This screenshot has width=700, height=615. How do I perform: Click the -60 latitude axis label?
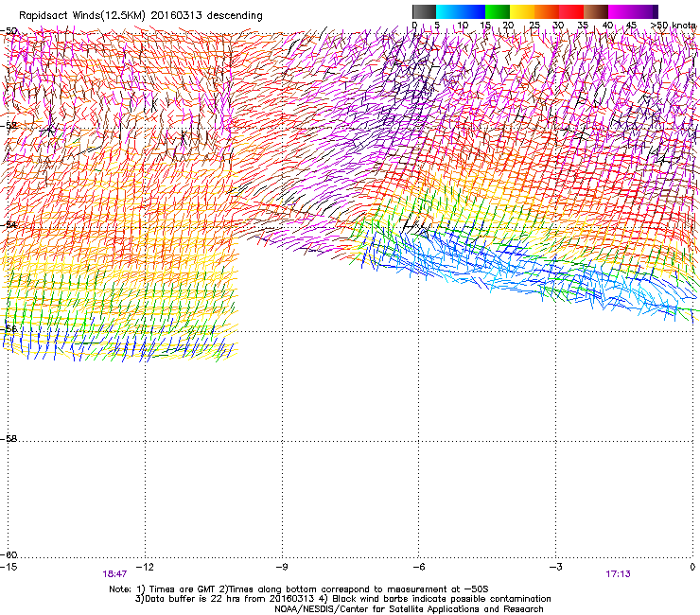pos(9,555)
